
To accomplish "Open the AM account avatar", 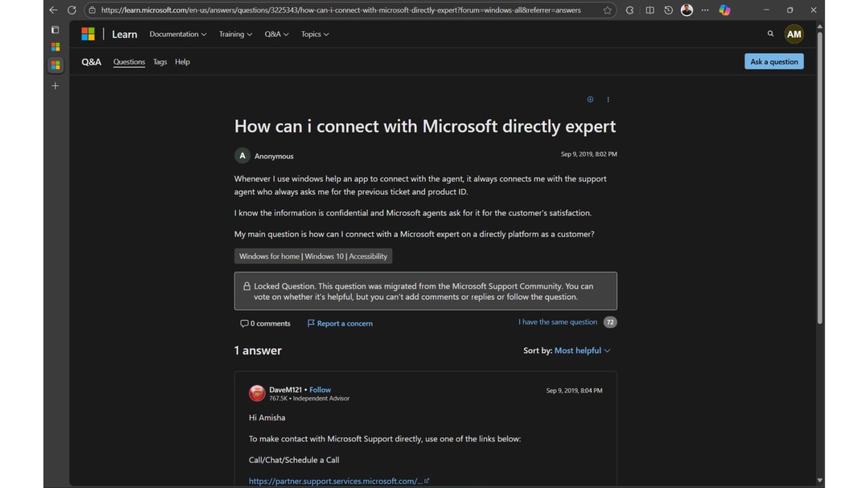I will 794,34.
